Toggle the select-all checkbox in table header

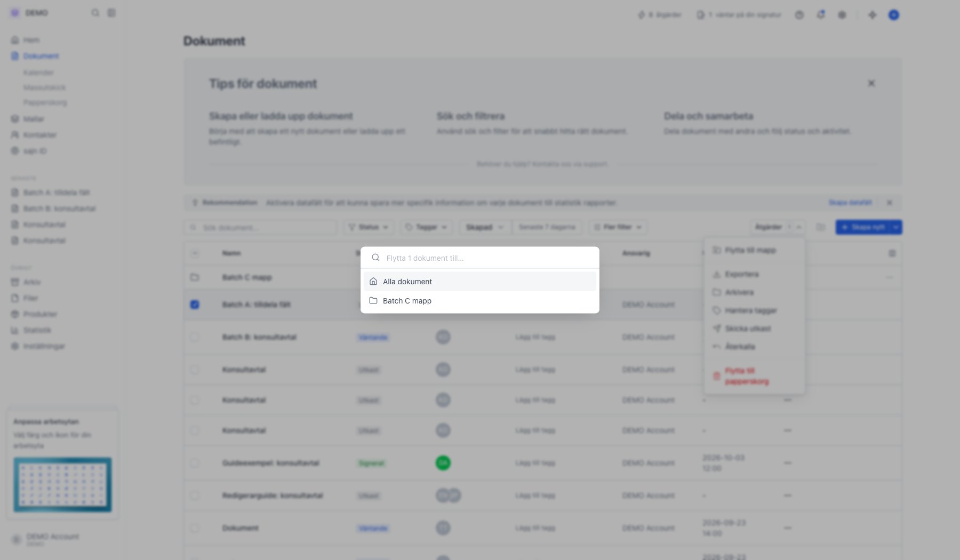195,253
